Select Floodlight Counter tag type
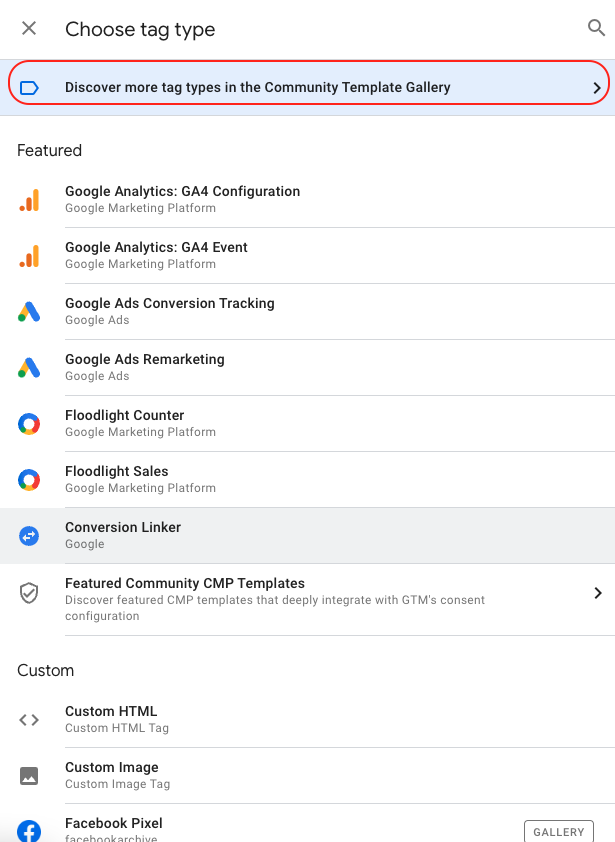Screen dimensions: 615x842 (307, 424)
